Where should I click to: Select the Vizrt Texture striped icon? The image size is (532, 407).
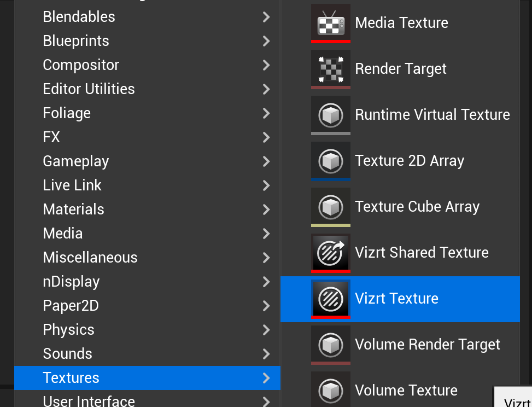click(x=330, y=299)
